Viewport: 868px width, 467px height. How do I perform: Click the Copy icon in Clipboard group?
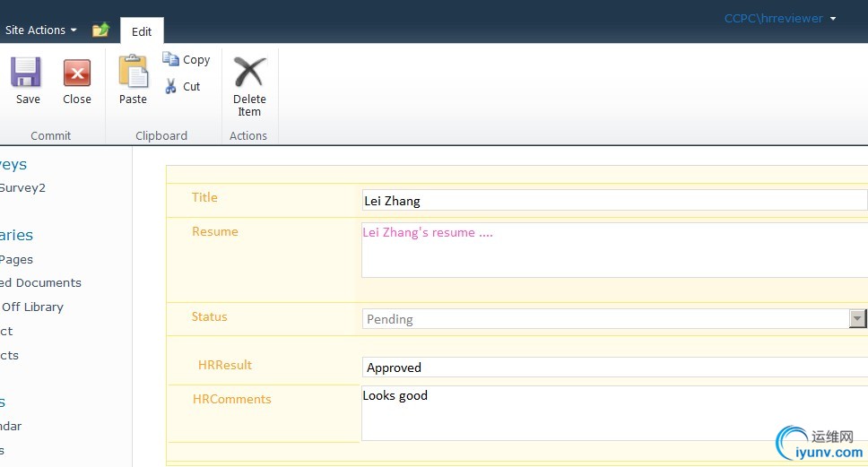[x=170, y=58]
